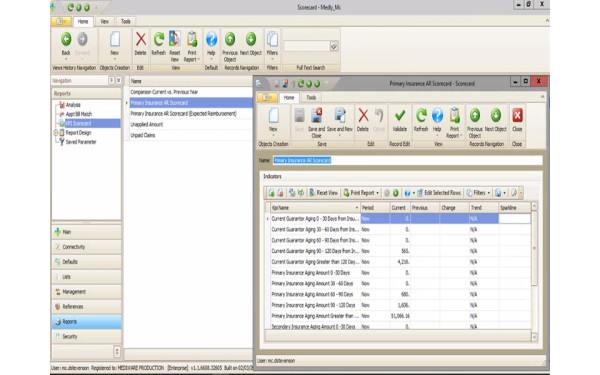Click New in Primary Insurance AR Scorecard window
The width and height of the screenshot is (600, 375).
coord(273,122)
